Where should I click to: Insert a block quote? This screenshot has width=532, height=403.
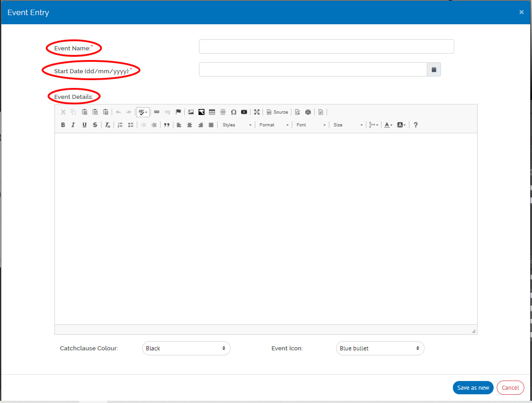click(167, 125)
